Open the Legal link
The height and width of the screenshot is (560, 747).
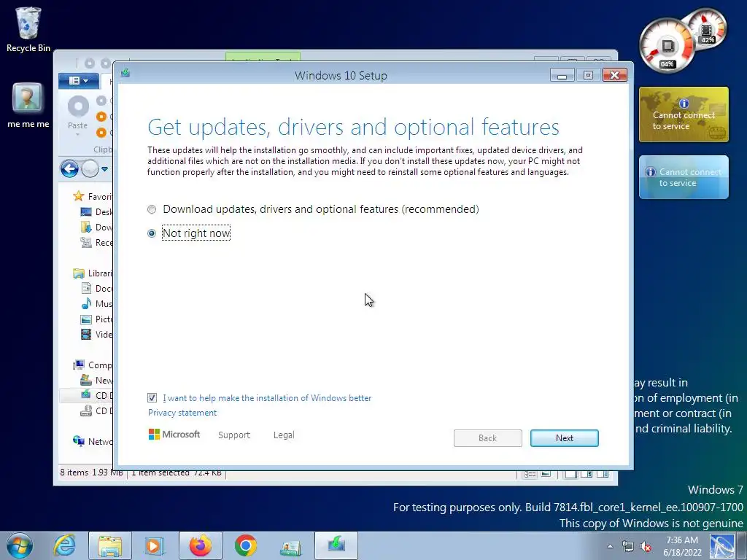click(284, 435)
